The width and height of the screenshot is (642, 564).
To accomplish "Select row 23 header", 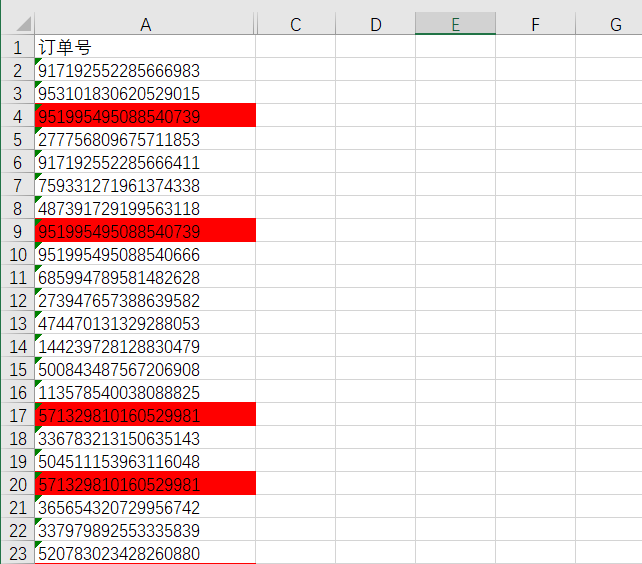I will (18, 553).
